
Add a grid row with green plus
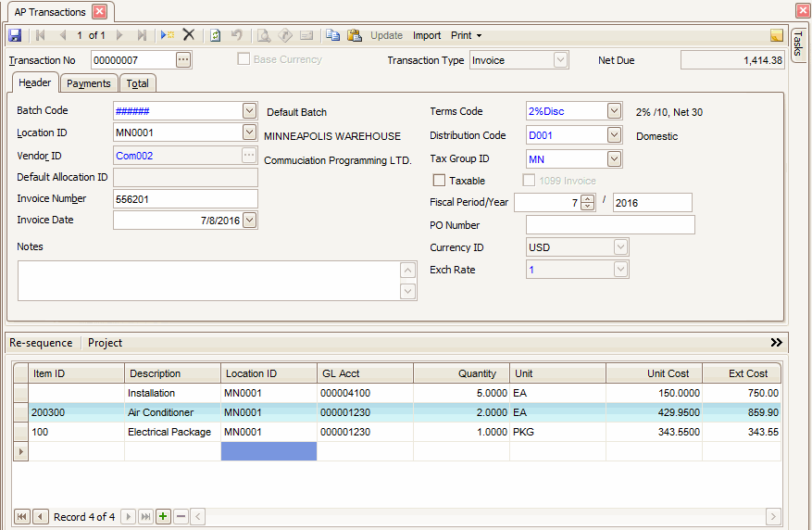point(163,516)
